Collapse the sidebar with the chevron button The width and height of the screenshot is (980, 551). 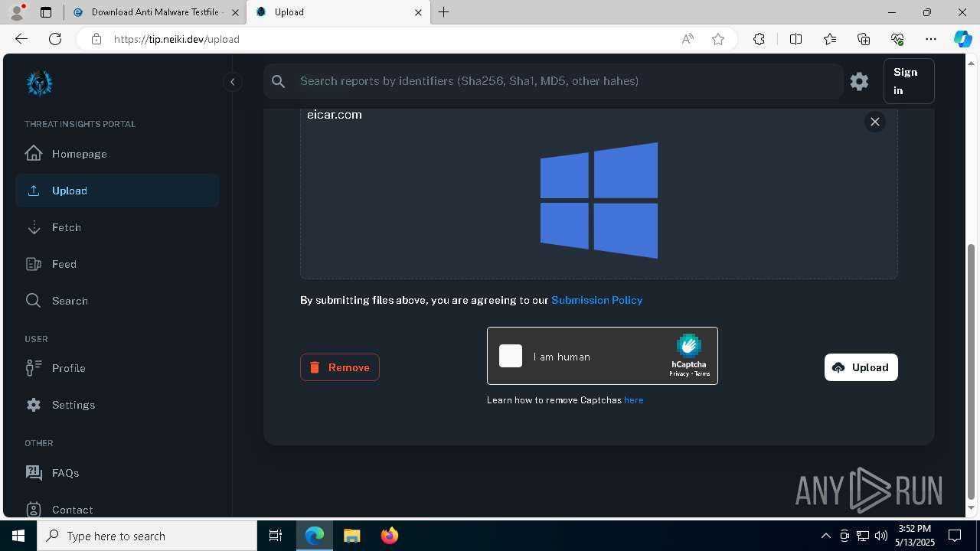[x=232, y=82]
